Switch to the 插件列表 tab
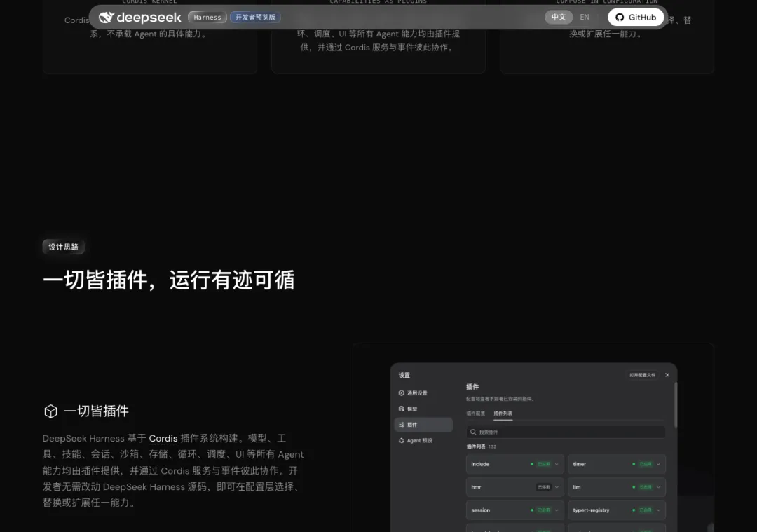 click(503, 414)
